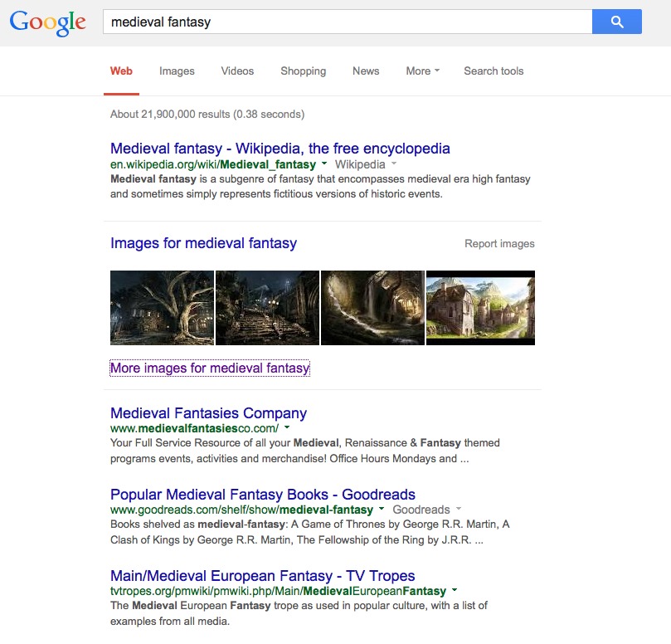Open the grey Wikipedia source dropdown
This screenshot has height=644, width=671.
coord(366,164)
